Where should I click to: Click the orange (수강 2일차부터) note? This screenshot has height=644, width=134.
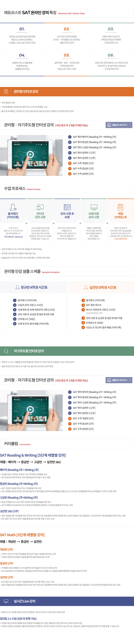(x=121, y=239)
